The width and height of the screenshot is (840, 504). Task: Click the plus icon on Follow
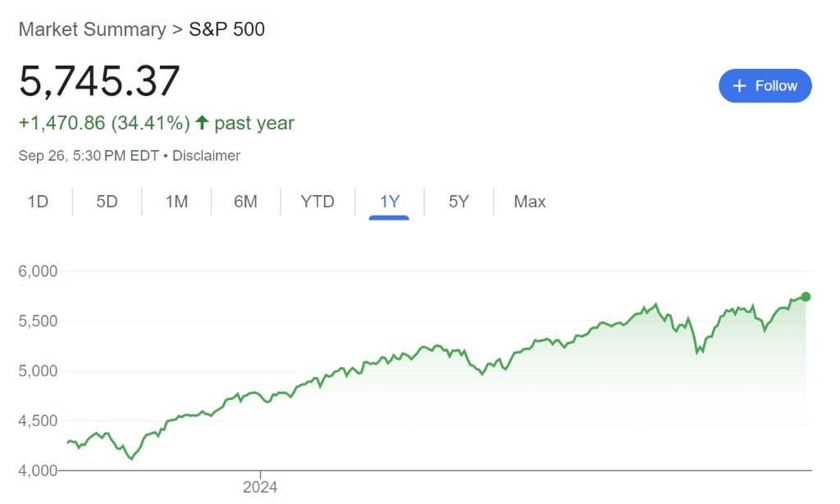coord(739,86)
